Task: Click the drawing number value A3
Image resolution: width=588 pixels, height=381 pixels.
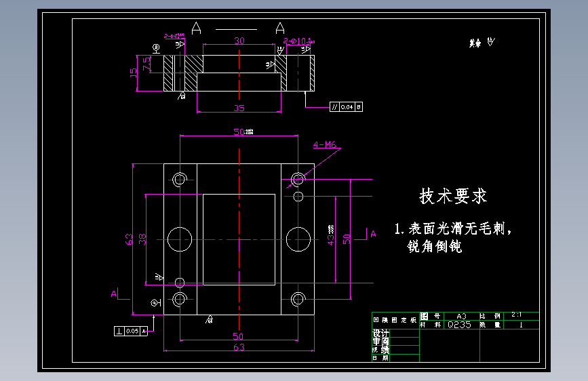Action: coord(461,316)
